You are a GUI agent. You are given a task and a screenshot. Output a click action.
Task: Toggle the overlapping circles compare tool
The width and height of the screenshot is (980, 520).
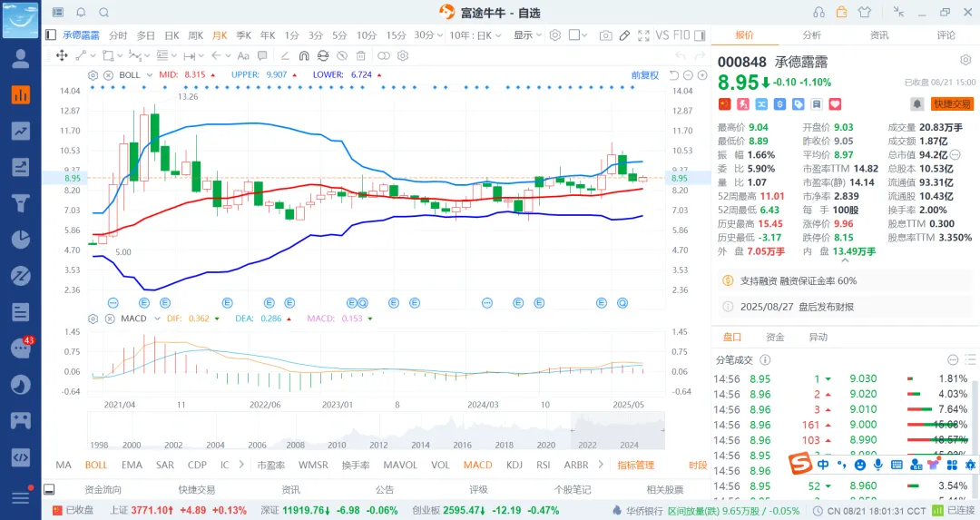(x=384, y=55)
